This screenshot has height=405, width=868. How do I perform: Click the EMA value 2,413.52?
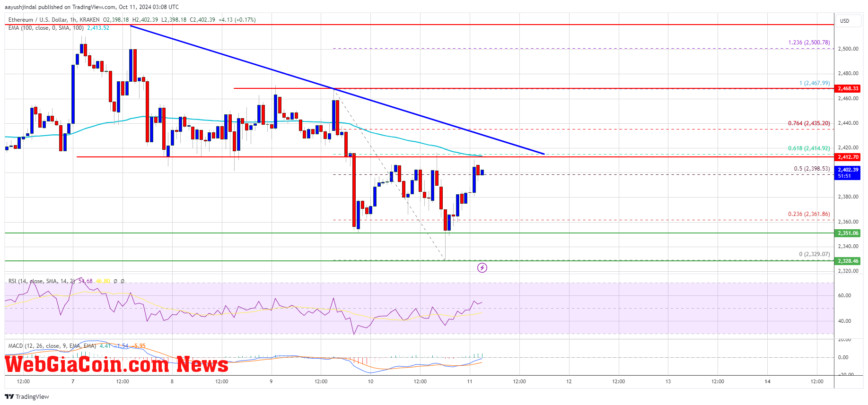98,28
